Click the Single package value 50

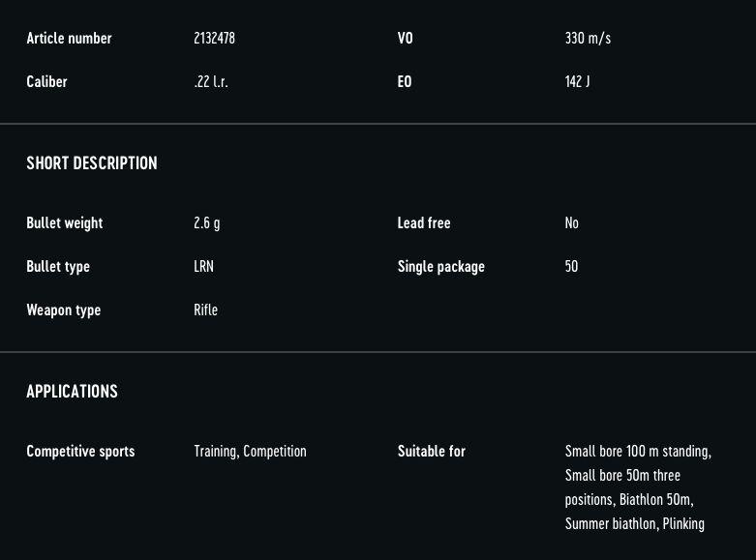click(x=571, y=266)
